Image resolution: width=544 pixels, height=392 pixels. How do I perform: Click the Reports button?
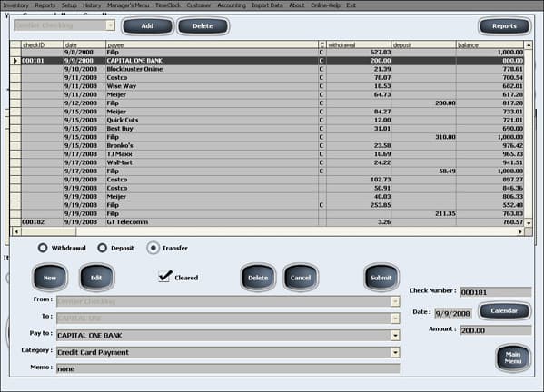pyautogui.click(x=504, y=26)
